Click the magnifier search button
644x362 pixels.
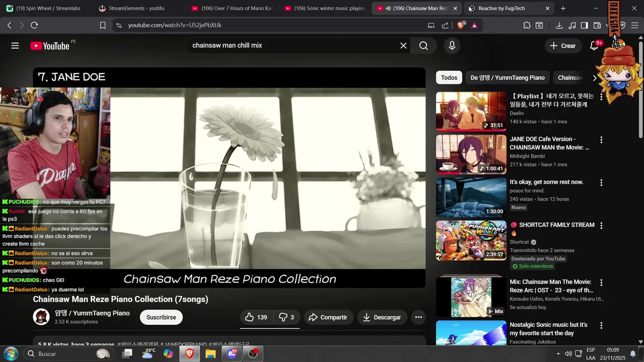[424, 46]
